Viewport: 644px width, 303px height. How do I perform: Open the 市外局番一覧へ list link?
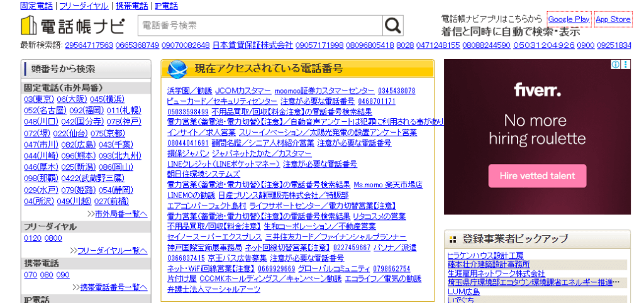pyautogui.click(x=121, y=214)
